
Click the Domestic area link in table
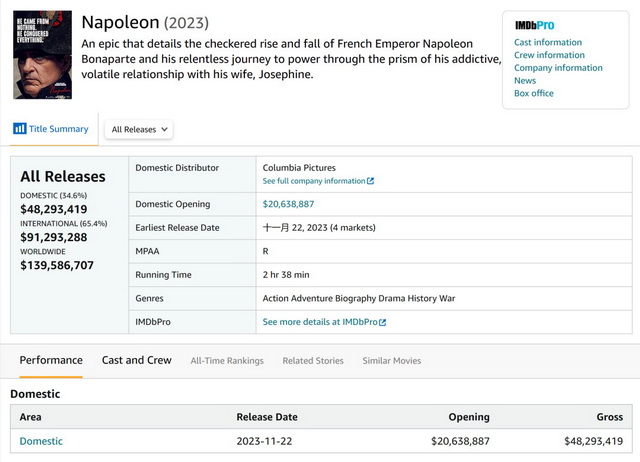(x=41, y=441)
